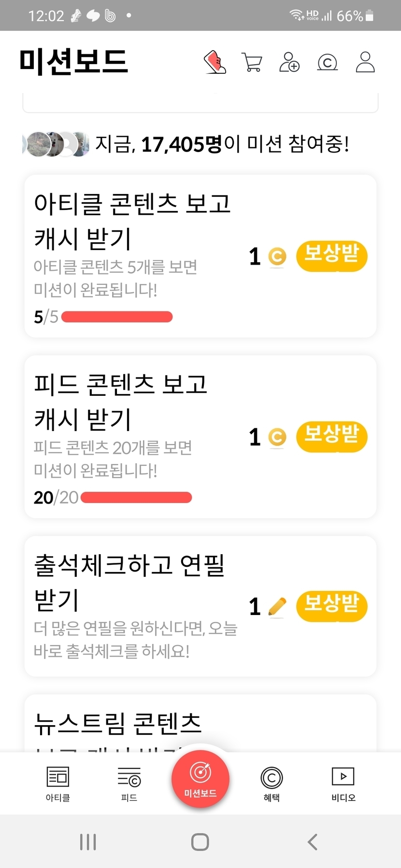Viewport: 401px width, 868px height.
Task: Claim reward for 아티클 콘텐츠 mission
Action: tap(331, 256)
